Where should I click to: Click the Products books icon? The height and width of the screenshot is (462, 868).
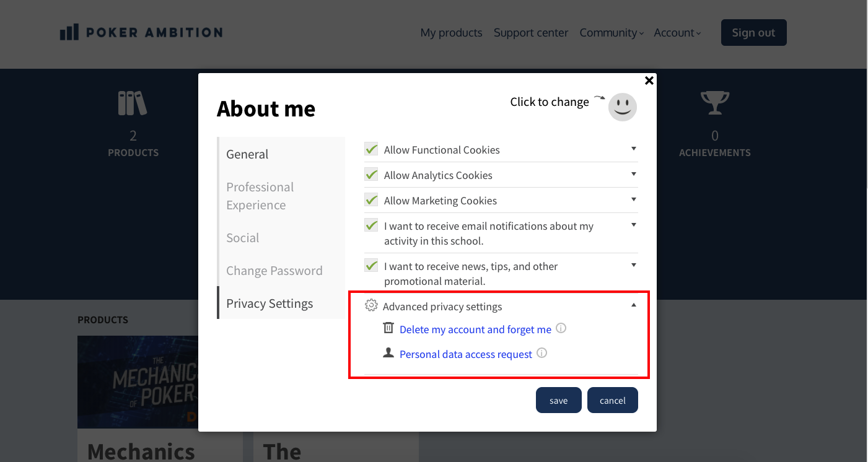tap(133, 103)
